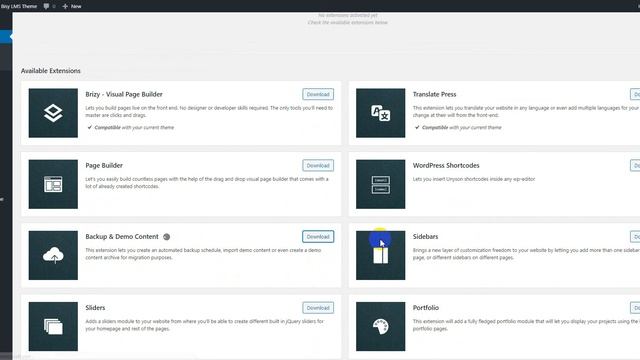Click the Brizy - Visual Page Builder title

pyautogui.click(x=124, y=94)
